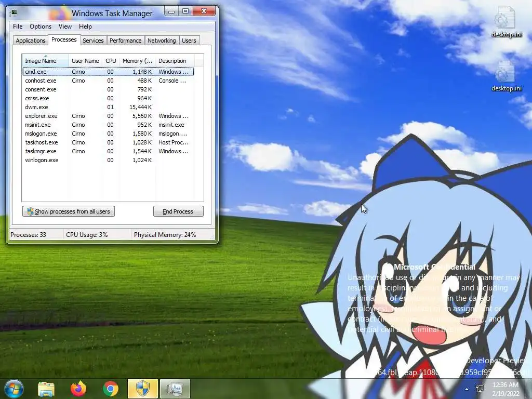Switch to the Networking tab
Image resolution: width=532 pixels, height=399 pixels.
pos(162,41)
